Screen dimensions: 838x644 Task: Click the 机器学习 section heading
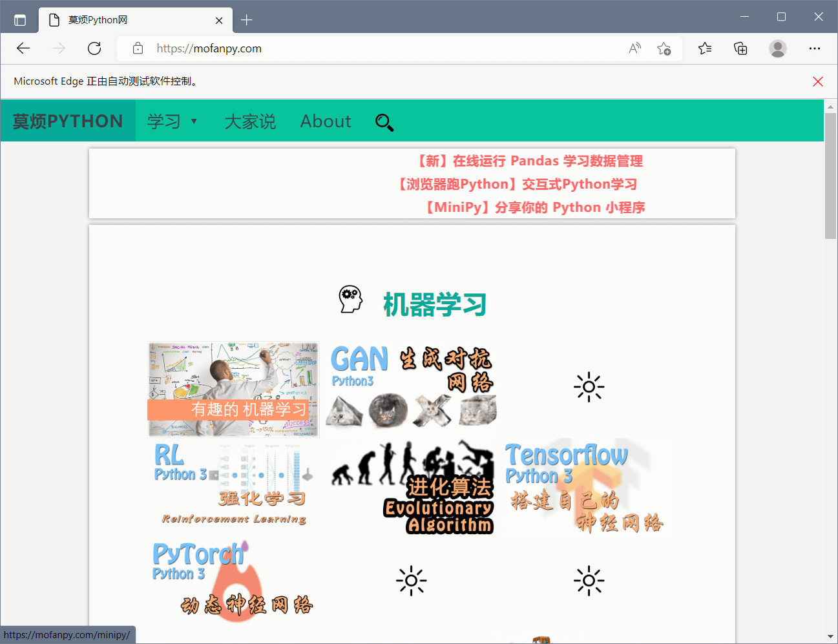tap(435, 304)
